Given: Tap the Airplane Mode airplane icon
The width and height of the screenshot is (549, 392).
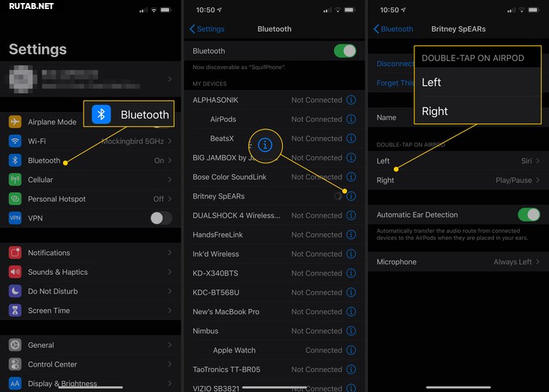Looking at the screenshot, I should point(15,122).
